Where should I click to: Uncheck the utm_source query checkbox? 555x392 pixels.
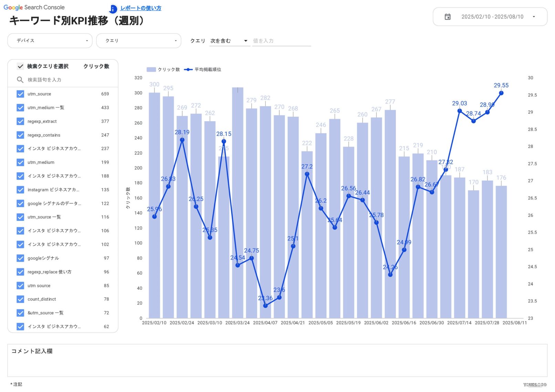(x=20, y=94)
